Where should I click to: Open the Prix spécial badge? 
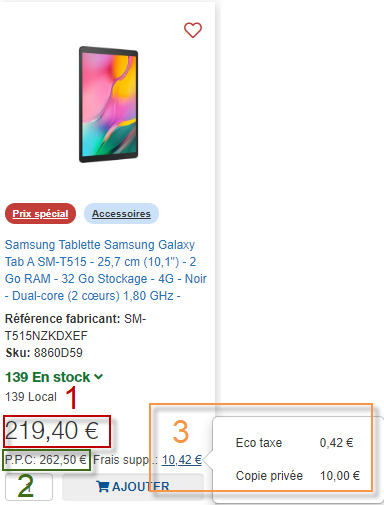click(40, 213)
